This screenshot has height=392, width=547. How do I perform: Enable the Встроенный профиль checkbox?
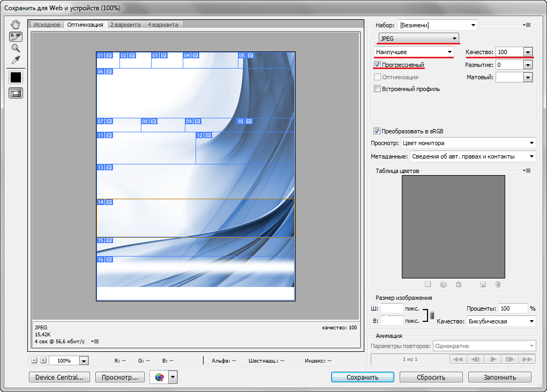[377, 89]
